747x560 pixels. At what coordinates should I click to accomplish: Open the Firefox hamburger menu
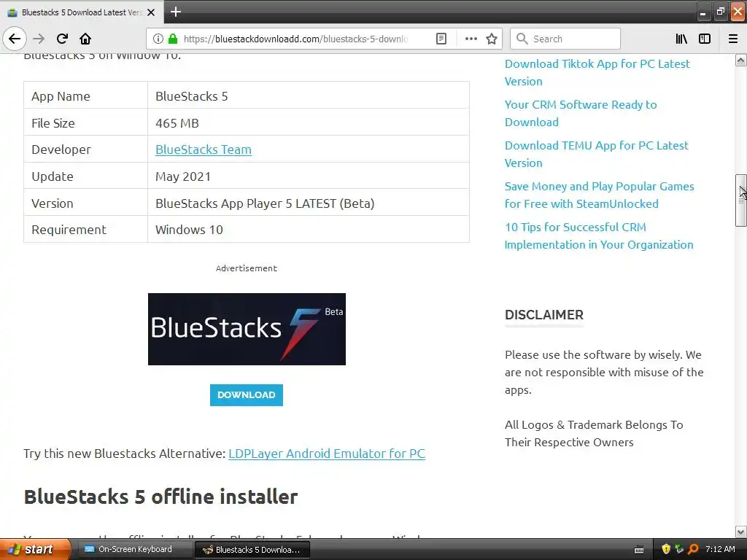pyautogui.click(x=733, y=39)
